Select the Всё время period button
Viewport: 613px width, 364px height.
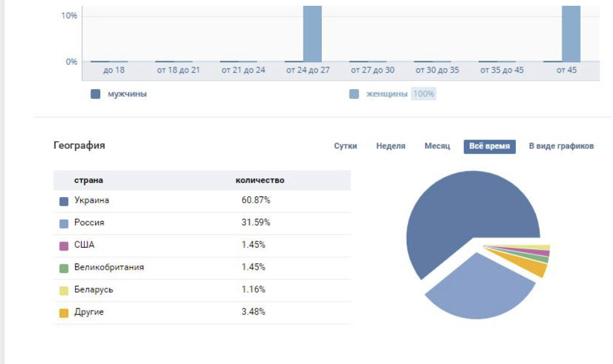pyautogui.click(x=490, y=146)
